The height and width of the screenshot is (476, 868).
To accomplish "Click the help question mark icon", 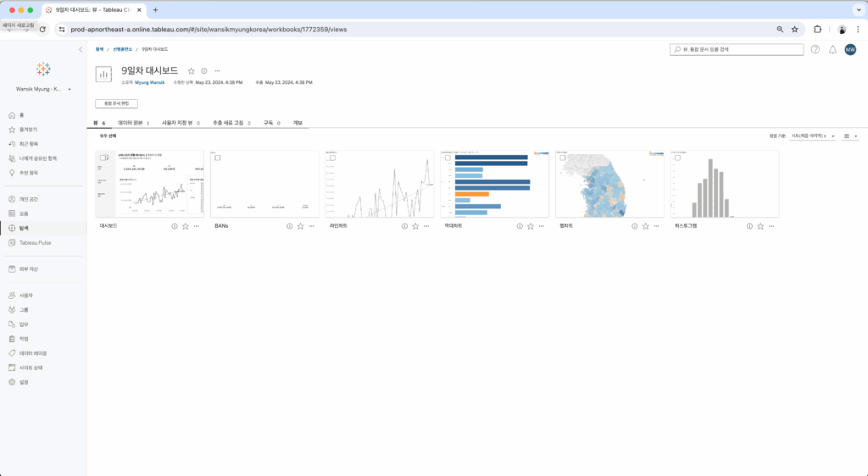I will pos(815,49).
